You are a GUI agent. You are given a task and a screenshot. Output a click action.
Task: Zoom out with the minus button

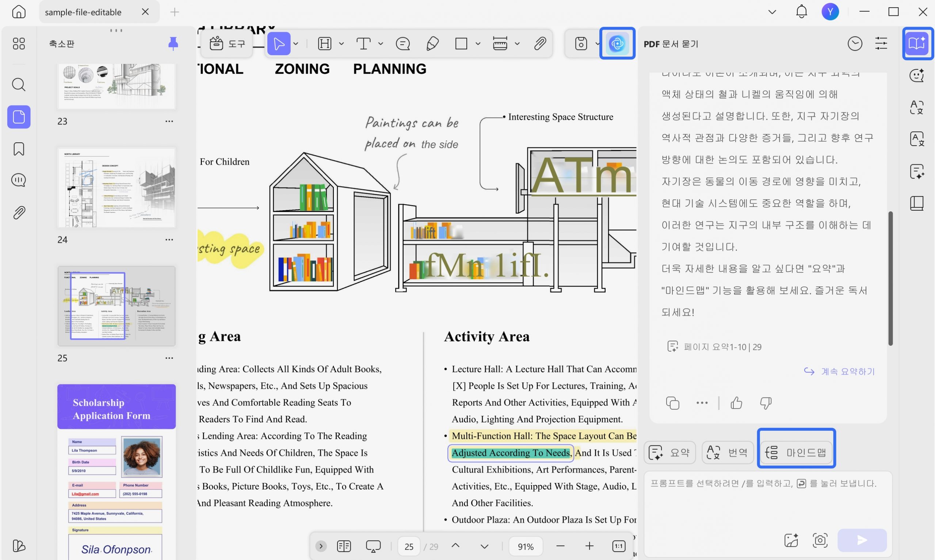tap(560, 546)
